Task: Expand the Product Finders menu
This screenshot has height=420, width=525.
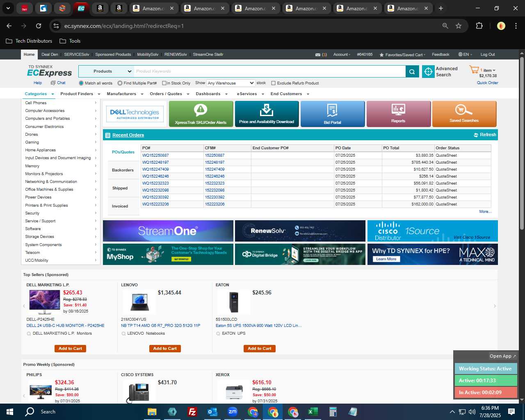Action: tap(80, 94)
